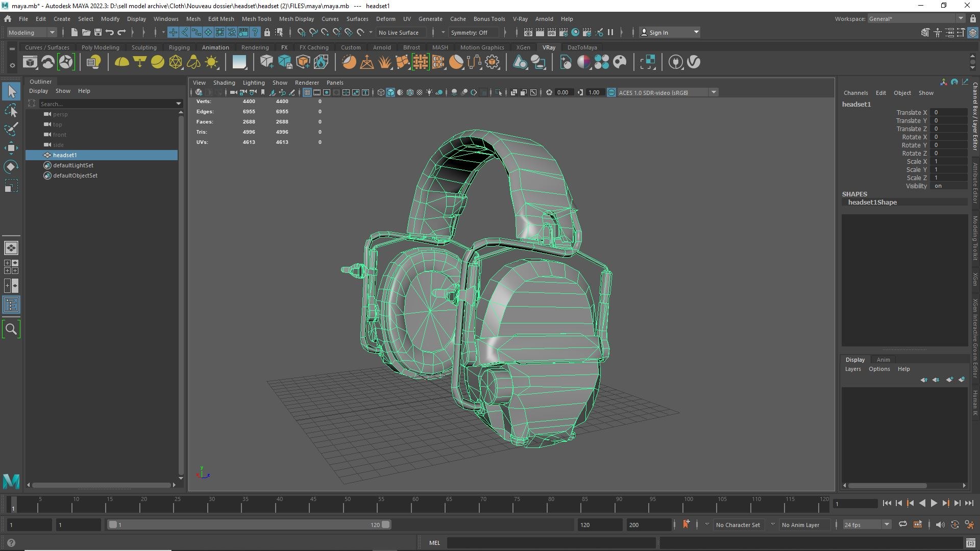Switch to the Poly Modeling shelf tab
Screen dimensions: 980x551
point(100,47)
